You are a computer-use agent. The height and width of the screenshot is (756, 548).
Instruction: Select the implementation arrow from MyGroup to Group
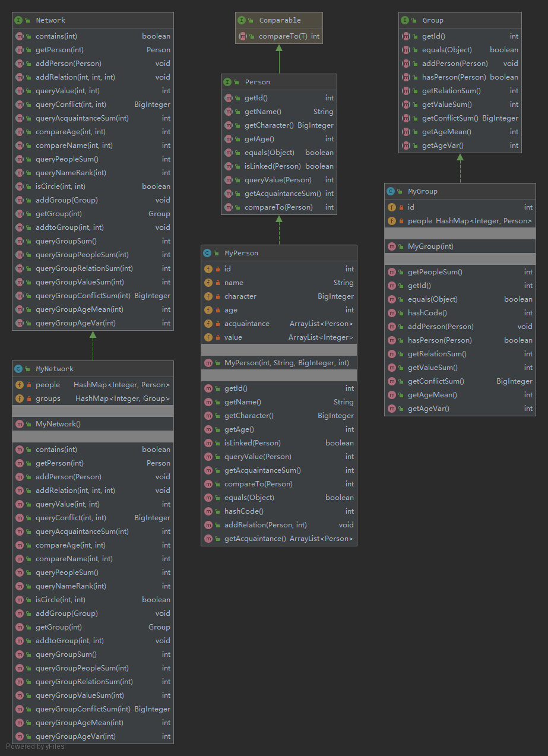point(460,168)
